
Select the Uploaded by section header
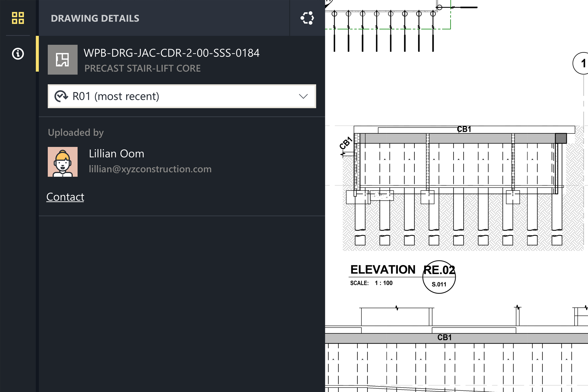(75, 132)
